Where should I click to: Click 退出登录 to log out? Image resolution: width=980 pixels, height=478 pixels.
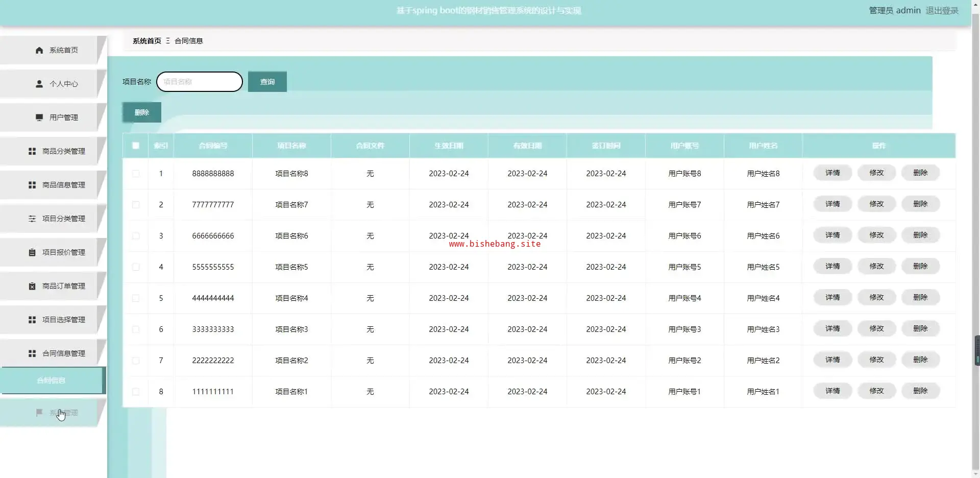pos(942,10)
